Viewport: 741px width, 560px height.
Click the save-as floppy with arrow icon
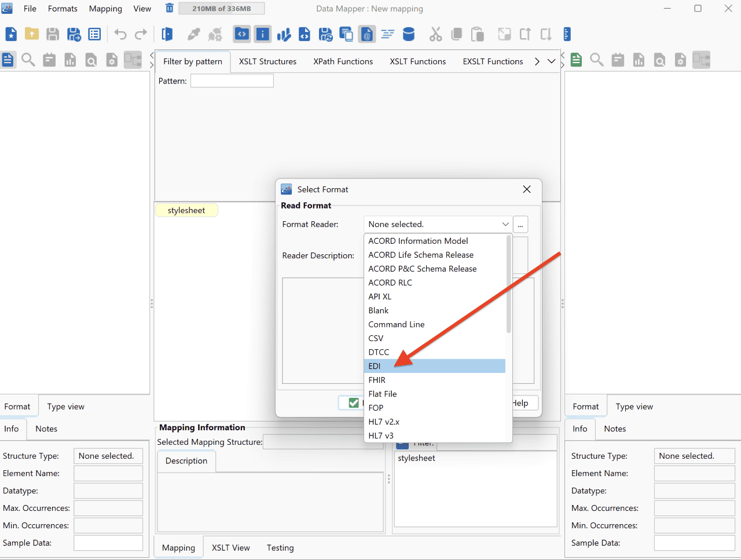[74, 34]
